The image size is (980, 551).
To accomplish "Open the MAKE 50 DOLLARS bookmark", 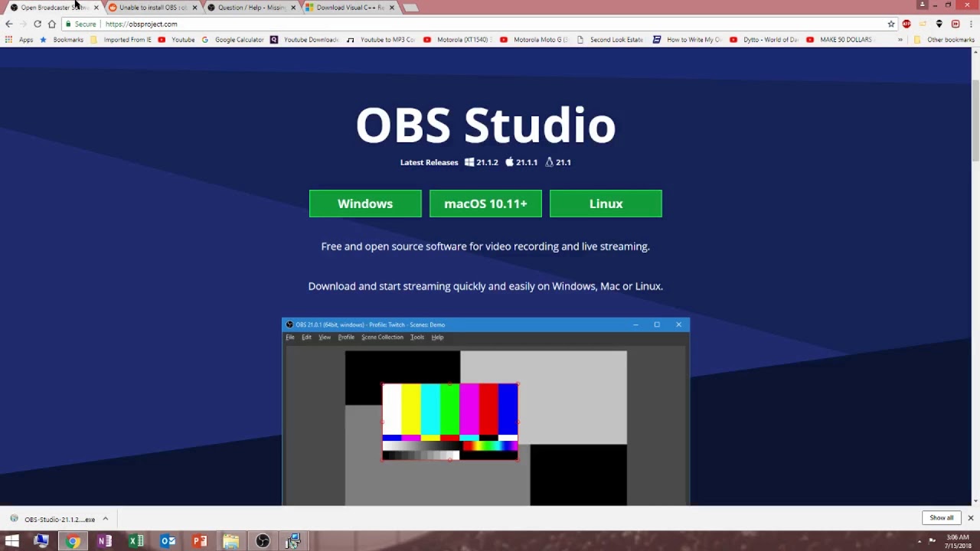I will [x=839, y=40].
